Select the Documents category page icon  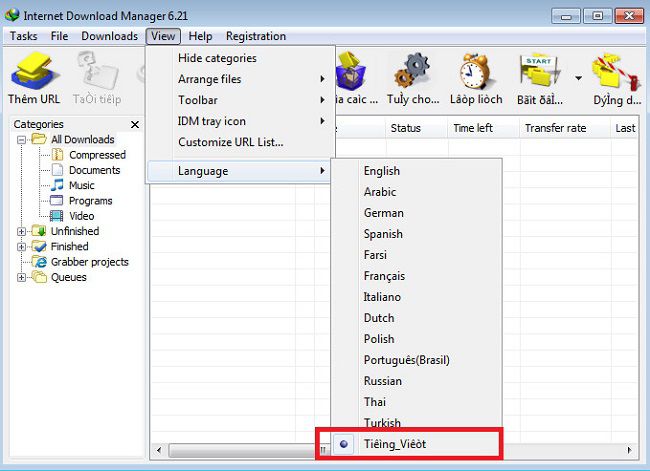coord(57,170)
